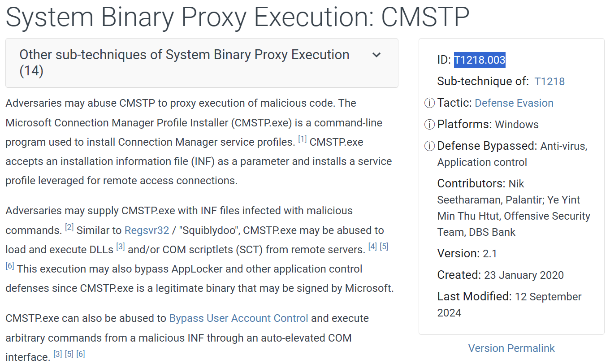The image size is (610, 364).
Task: Click citation [2] after malicious commands
Action: point(69,227)
